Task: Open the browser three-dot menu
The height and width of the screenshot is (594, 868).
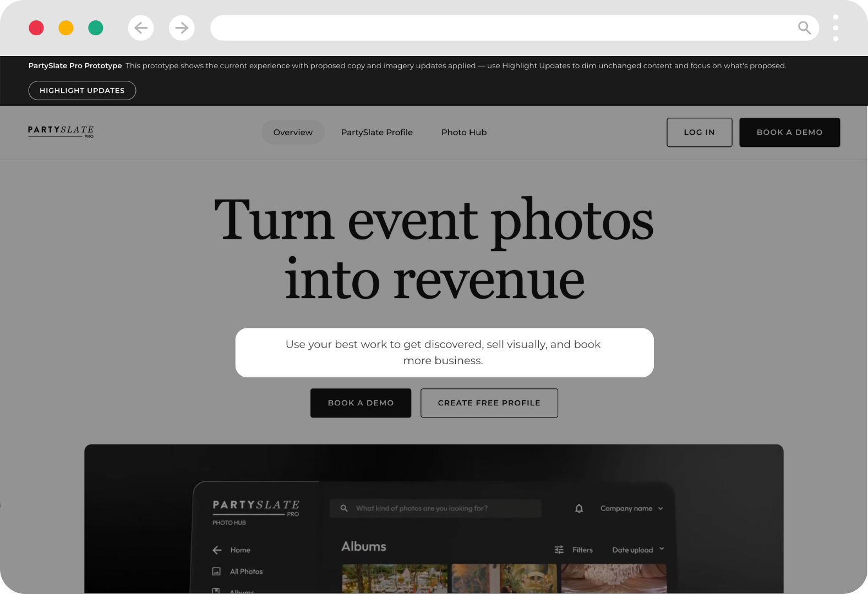Action: coord(836,28)
